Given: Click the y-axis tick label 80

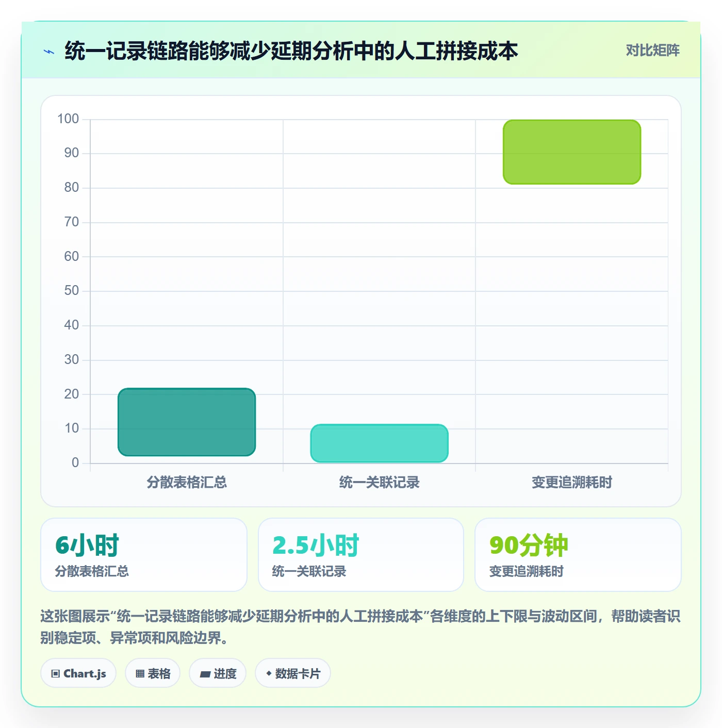Looking at the screenshot, I should (x=72, y=188).
